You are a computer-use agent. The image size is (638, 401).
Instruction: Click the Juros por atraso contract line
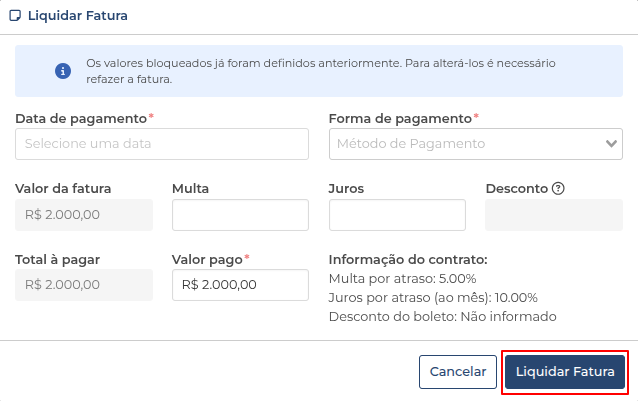(433, 298)
